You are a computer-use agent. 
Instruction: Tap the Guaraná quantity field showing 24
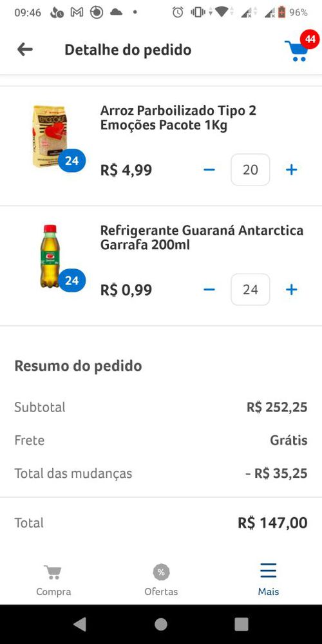click(x=250, y=290)
